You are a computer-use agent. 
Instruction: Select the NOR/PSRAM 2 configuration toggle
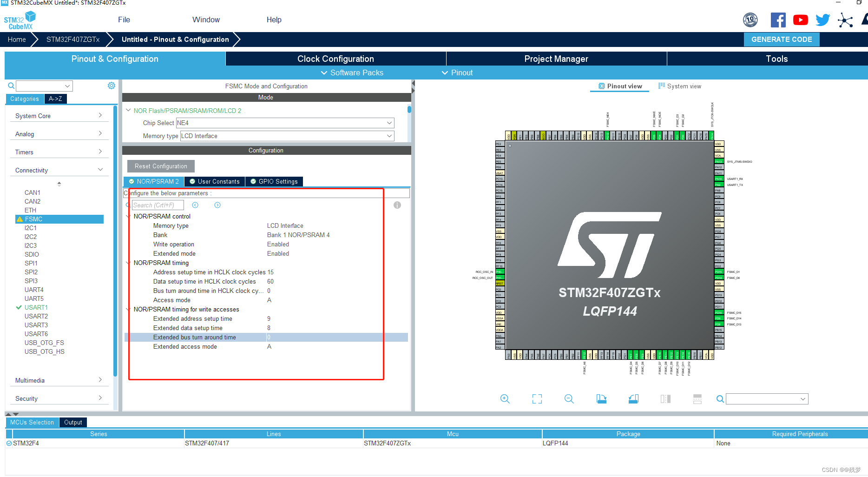[154, 181]
